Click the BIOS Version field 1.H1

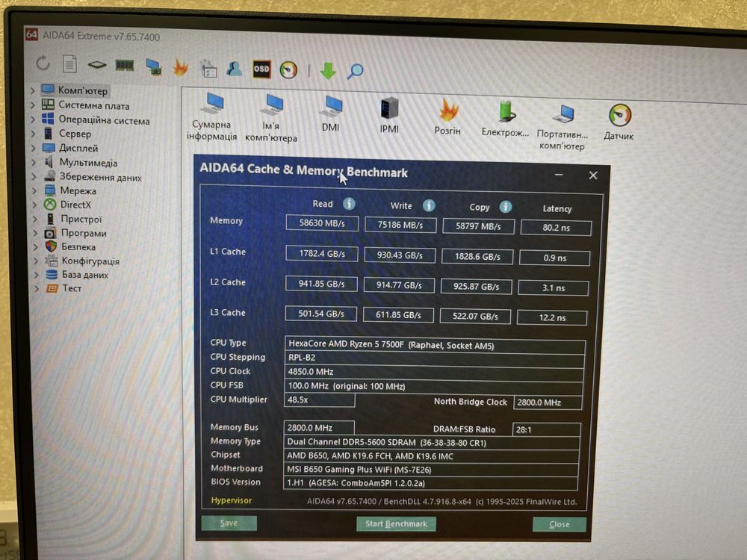point(431,483)
